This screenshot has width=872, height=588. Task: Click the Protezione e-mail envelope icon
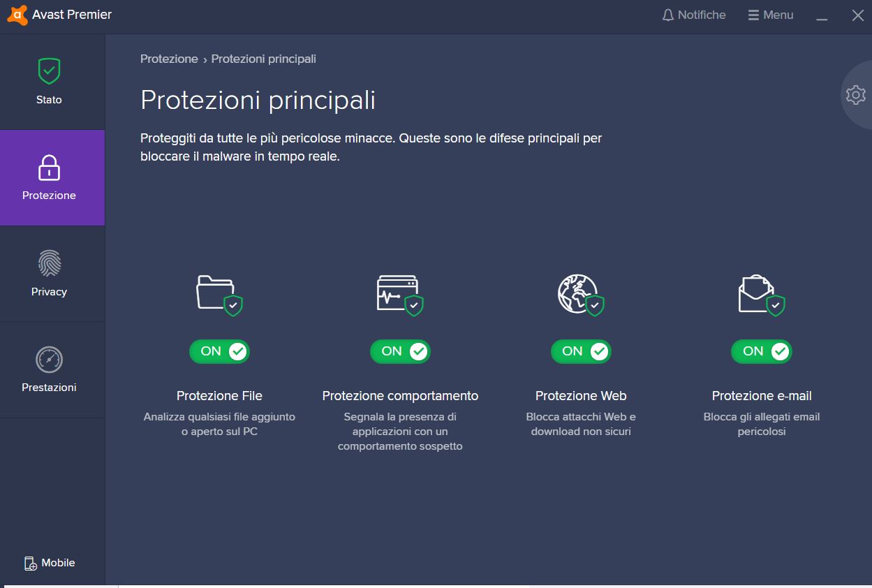762,295
